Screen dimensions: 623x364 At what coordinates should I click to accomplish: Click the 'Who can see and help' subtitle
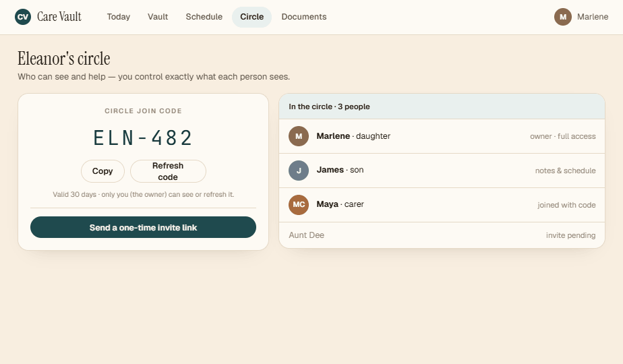pyautogui.click(x=154, y=77)
